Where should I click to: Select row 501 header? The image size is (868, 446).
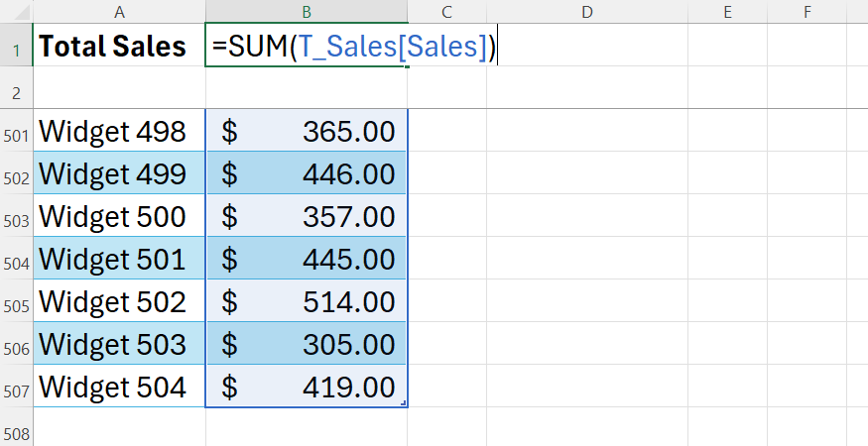[16, 131]
